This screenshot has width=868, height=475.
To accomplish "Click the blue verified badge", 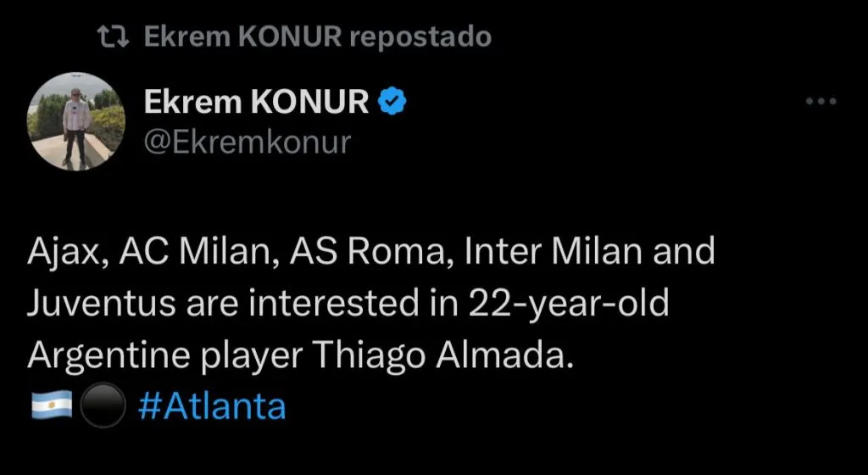I will point(392,102).
